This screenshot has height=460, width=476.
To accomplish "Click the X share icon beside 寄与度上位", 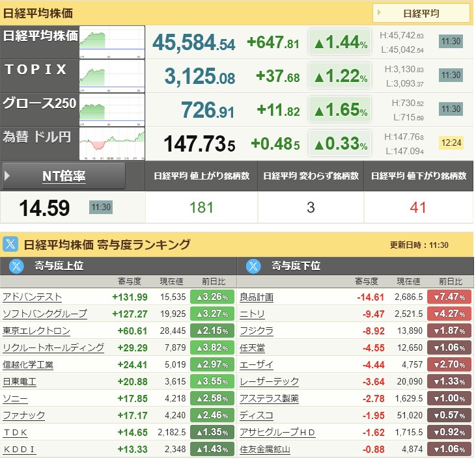I will [x=17, y=265].
